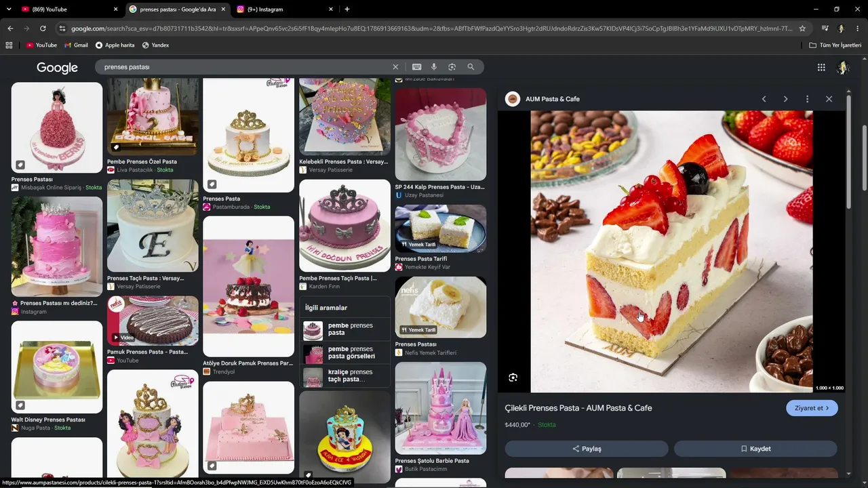This screenshot has height=488, width=868.
Task: Open the Chrome three-dot menu
Action: pyautogui.click(x=858, y=28)
